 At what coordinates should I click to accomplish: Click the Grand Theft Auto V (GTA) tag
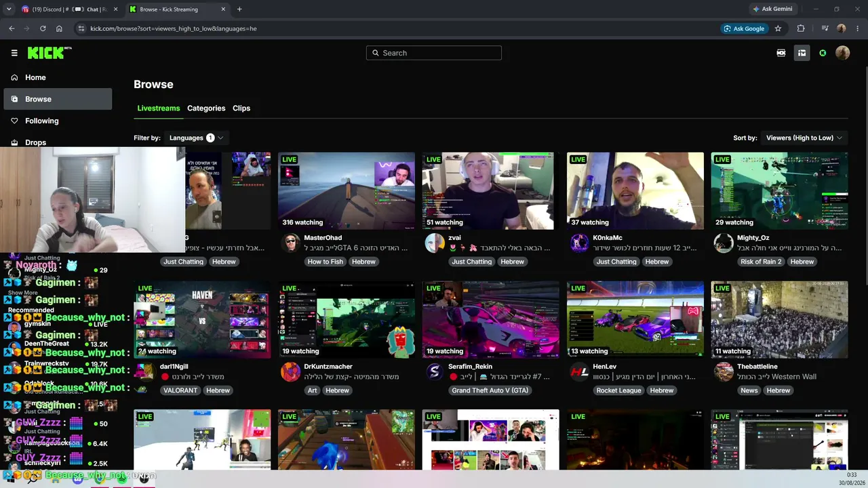click(490, 390)
